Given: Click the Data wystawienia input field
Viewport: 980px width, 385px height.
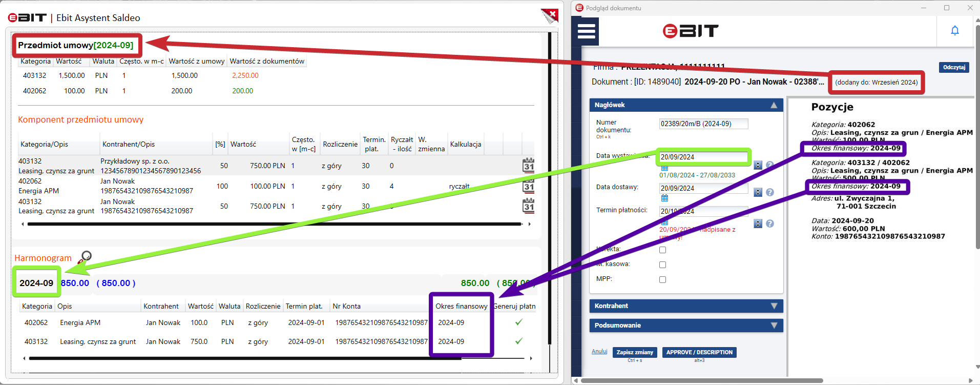Looking at the screenshot, I should 703,157.
